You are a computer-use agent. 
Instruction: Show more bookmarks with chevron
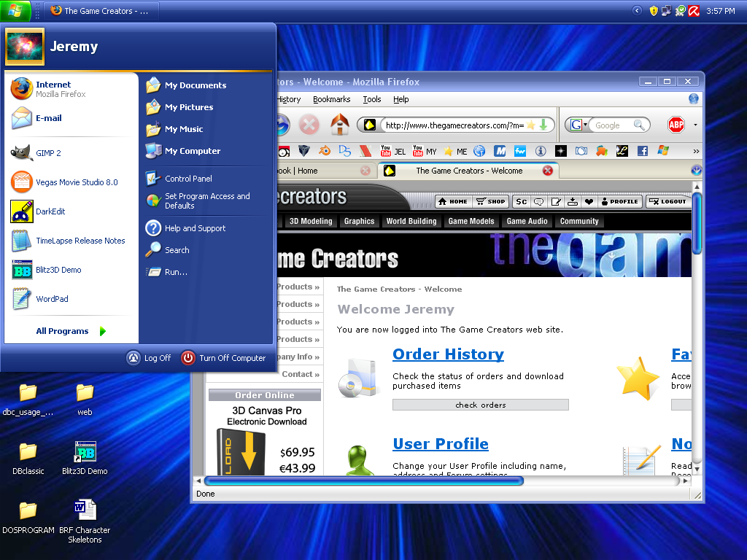[x=696, y=151]
